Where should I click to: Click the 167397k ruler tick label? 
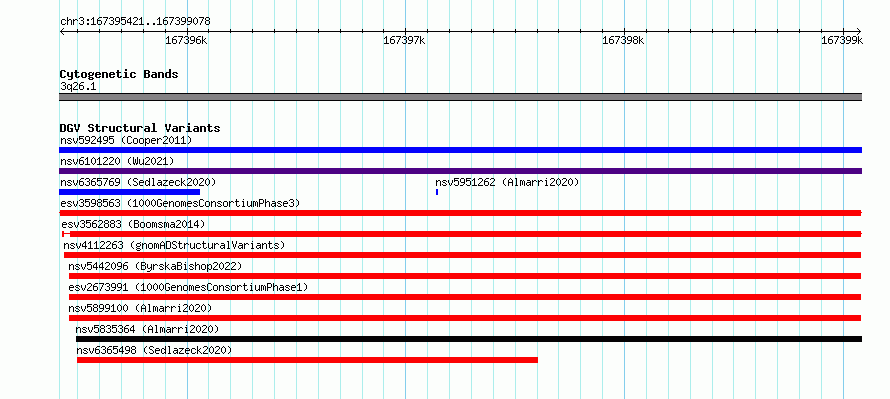pyautogui.click(x=405, y=40)
